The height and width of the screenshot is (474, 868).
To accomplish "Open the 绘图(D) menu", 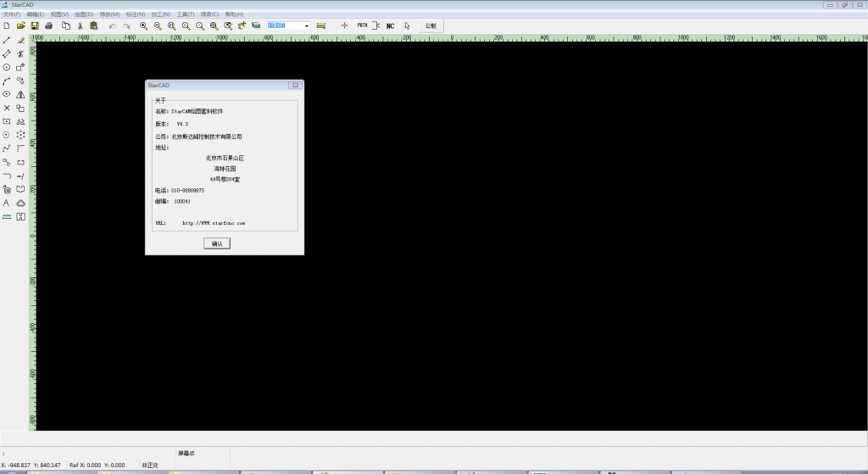I will pos(84,14).
